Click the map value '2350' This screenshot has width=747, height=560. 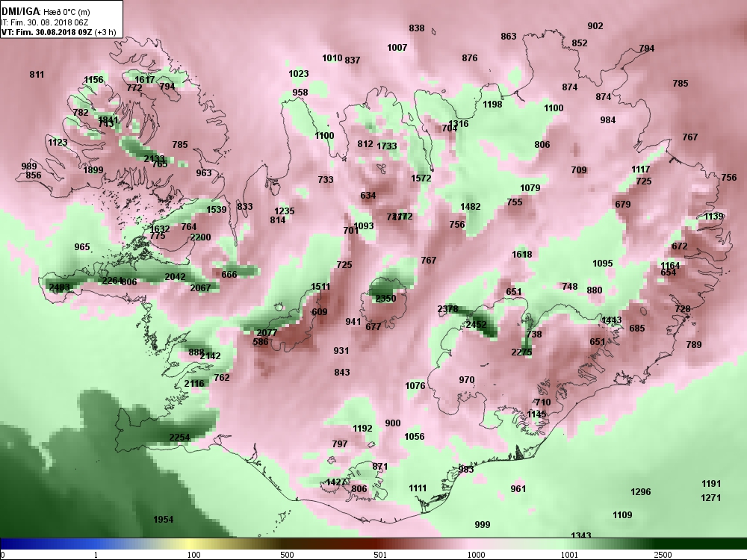pos(385,299)
